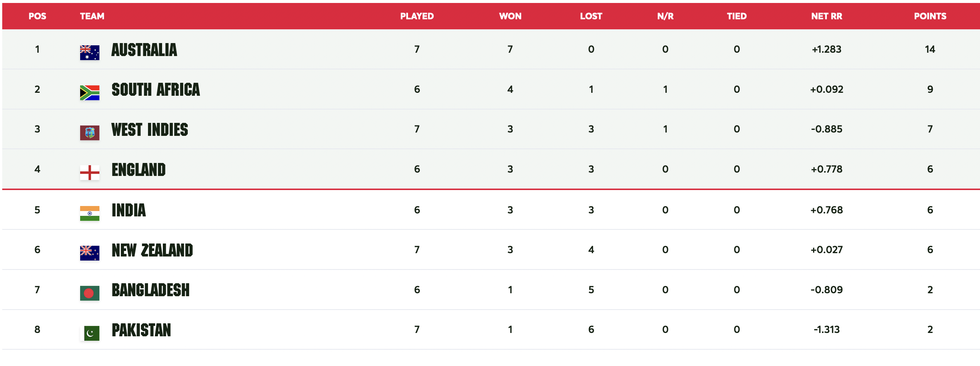This screenshot has width=980, height=366.
Task: Click the TEAM column header
Action: [x=92, y=16]
